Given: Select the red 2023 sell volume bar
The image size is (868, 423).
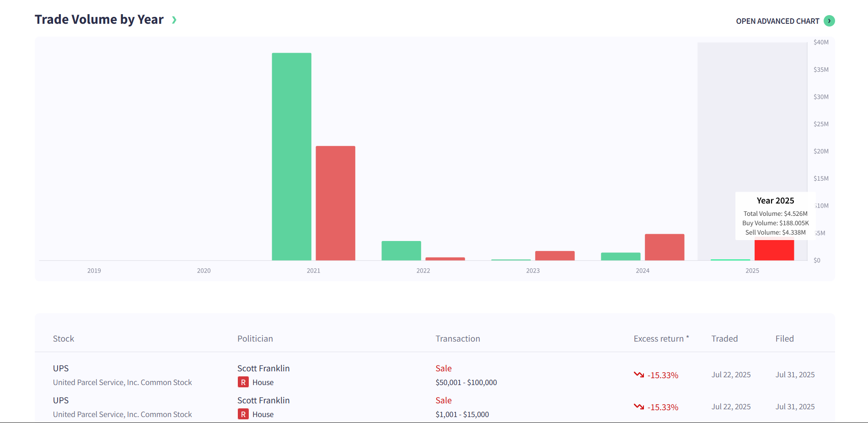Looking at the screenshot, I should click(x=555, y=256).
